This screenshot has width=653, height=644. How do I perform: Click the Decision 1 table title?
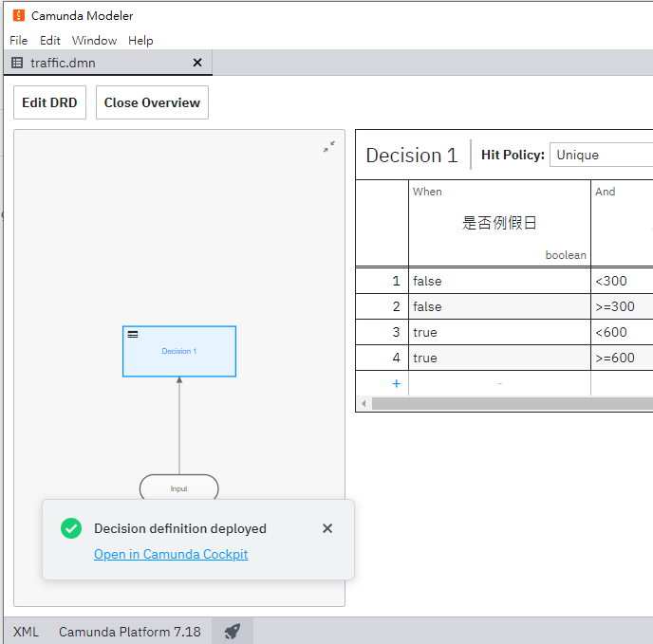click(x=412, y=156)
